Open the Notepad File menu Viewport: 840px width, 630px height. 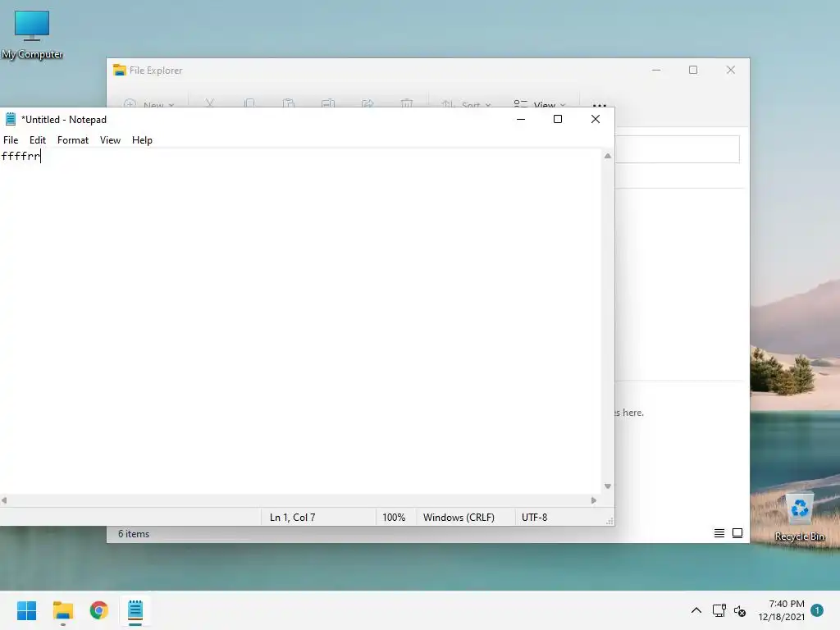[11, 139]
